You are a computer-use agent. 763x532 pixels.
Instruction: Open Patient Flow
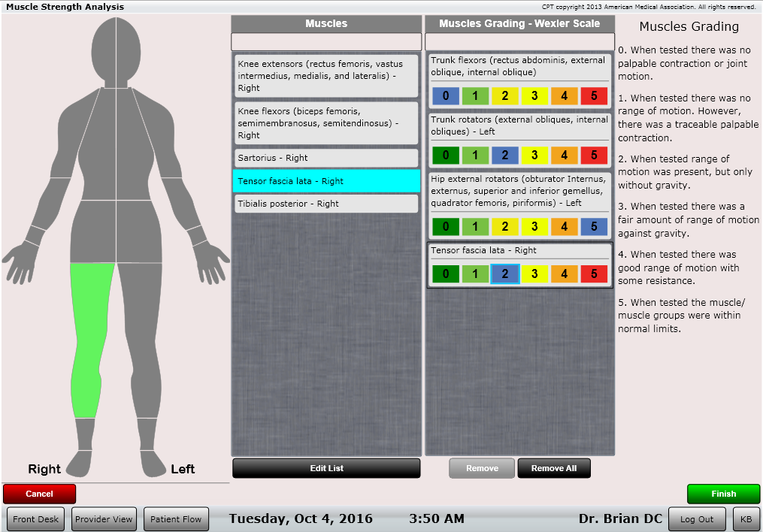(x=176, y=518)
